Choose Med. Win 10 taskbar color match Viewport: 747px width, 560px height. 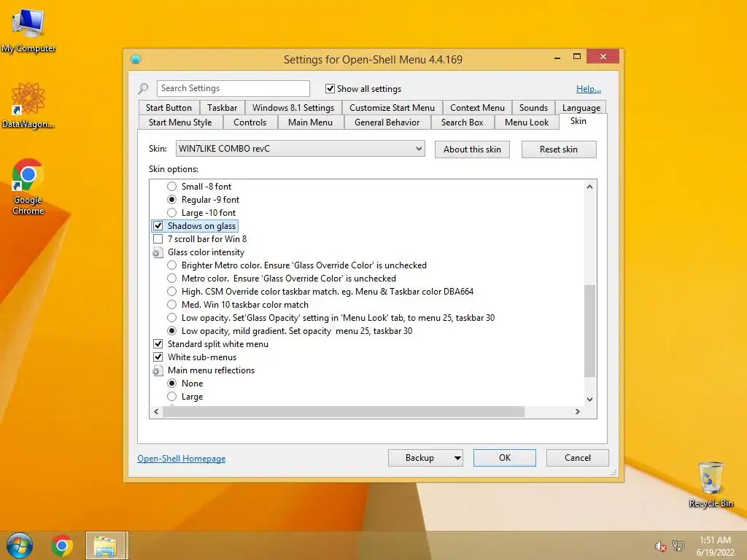(172, 305)
